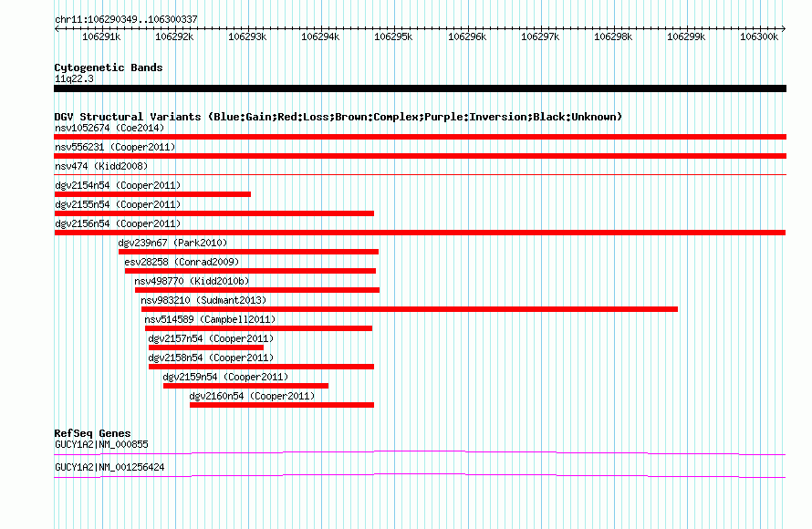Click the 106299k ruler tick label
812x529 pixels.
tap(686, 36)
